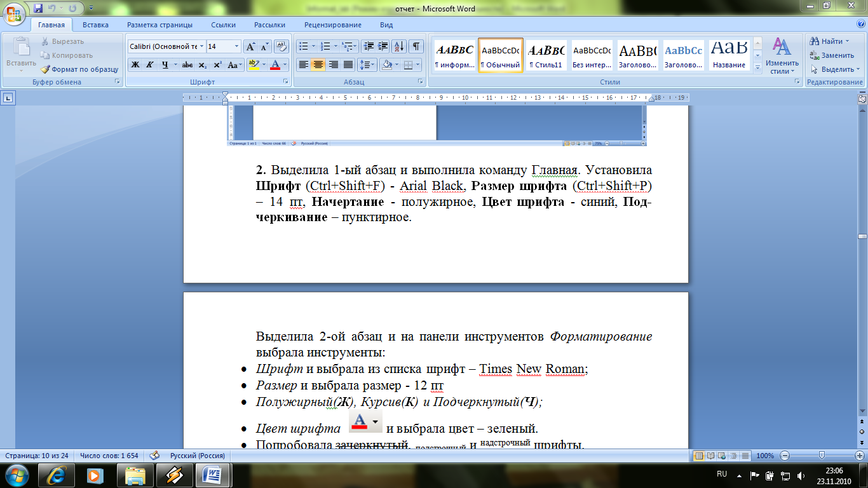Align text to the right
The height and width of the screenshot is (488, 868).
pyautogui.click(x=333, y=65)
